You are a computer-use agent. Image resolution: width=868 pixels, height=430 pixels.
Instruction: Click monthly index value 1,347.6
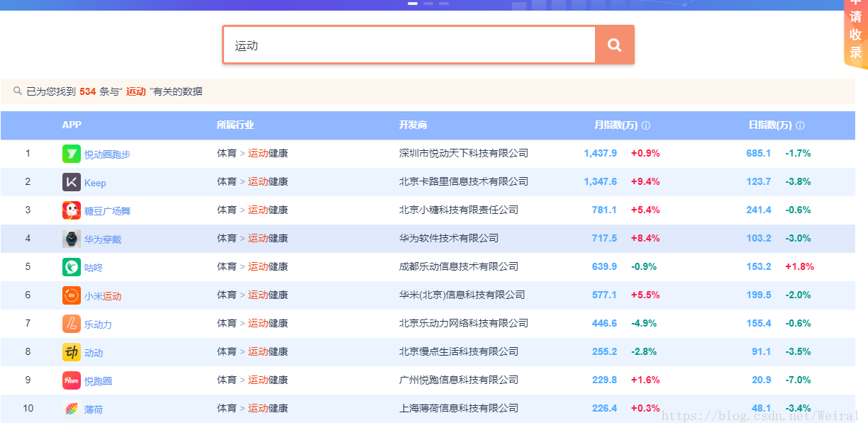(601, 181)
